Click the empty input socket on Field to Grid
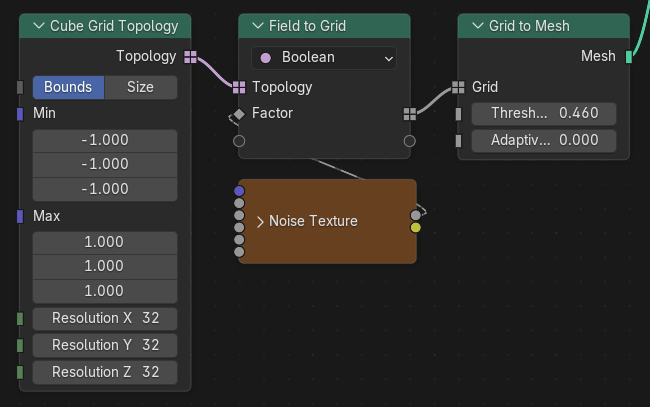The width and height of the screenshot is (650, 407). tap(239, 141)
